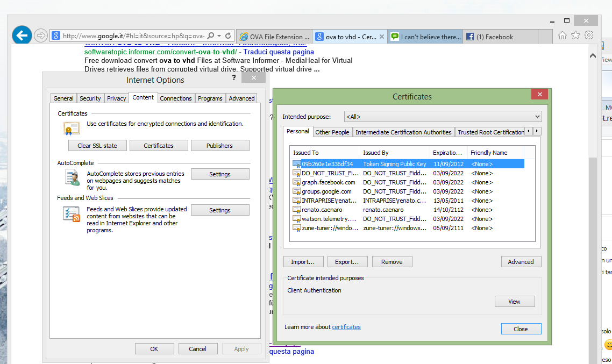Open the Intended purpose dropdown
Screen dimensions: 612x364
coord(443,117)
